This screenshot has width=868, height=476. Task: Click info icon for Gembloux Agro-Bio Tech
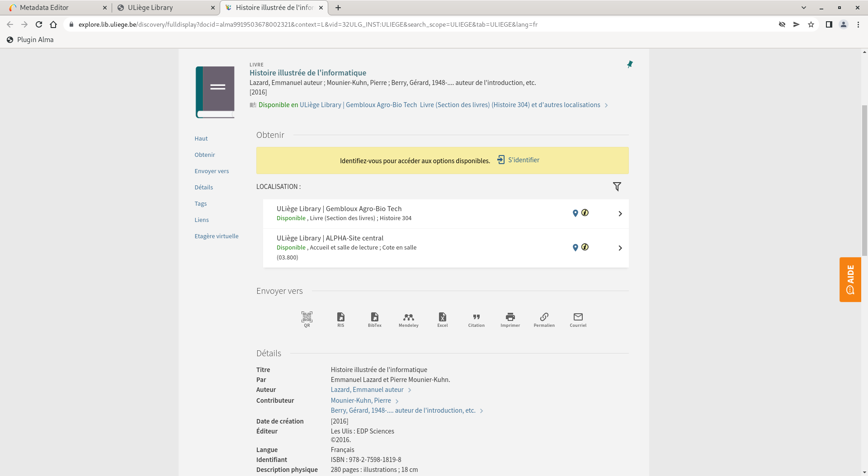point(585,212)
